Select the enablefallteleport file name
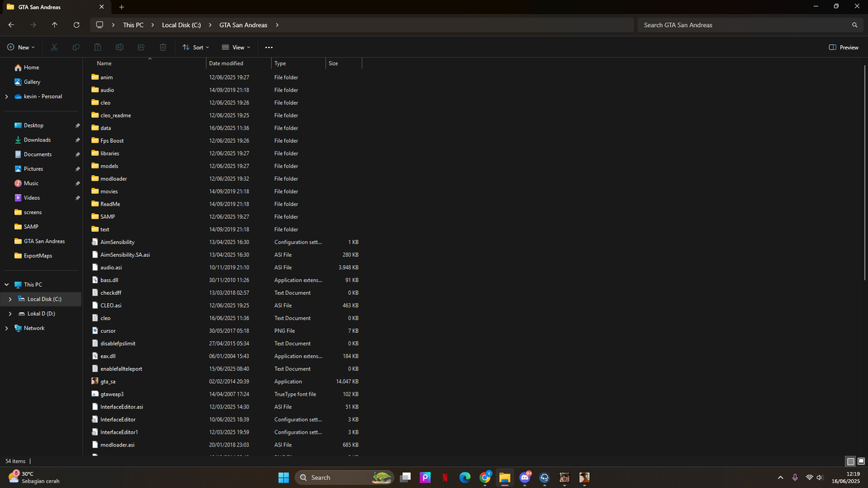Screen dimensions: 868x488 pos(121,369)
